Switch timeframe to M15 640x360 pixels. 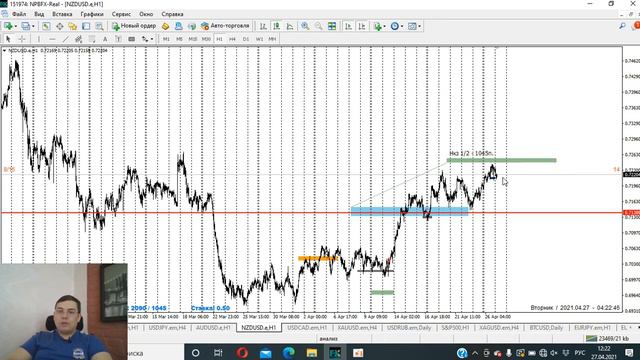193,39
